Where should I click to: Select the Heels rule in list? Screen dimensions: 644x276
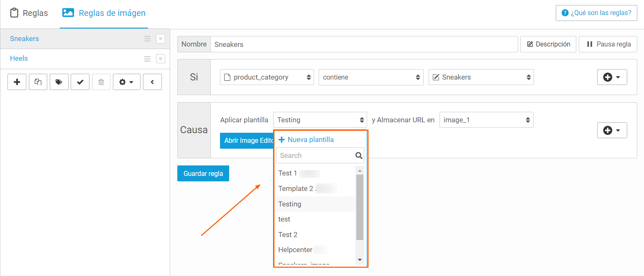coord(85,59)
